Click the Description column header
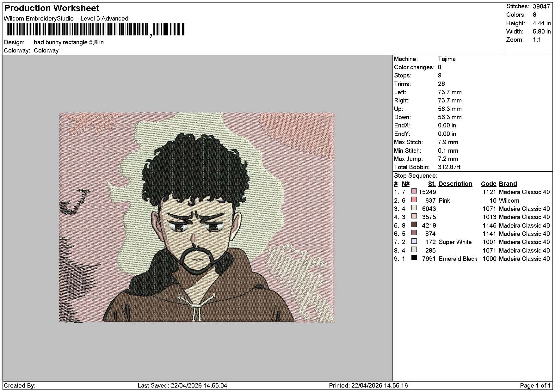This screenshot has height=392, width=555. [x=455, y=184]
